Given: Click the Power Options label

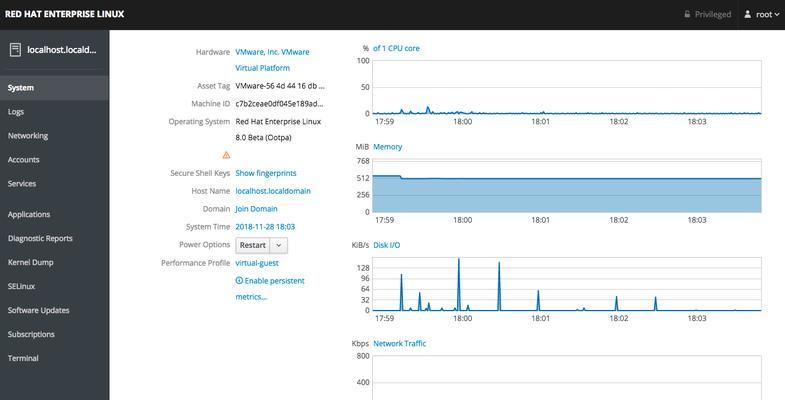Looking at the screenshot, I should click(x=205, y=245).
